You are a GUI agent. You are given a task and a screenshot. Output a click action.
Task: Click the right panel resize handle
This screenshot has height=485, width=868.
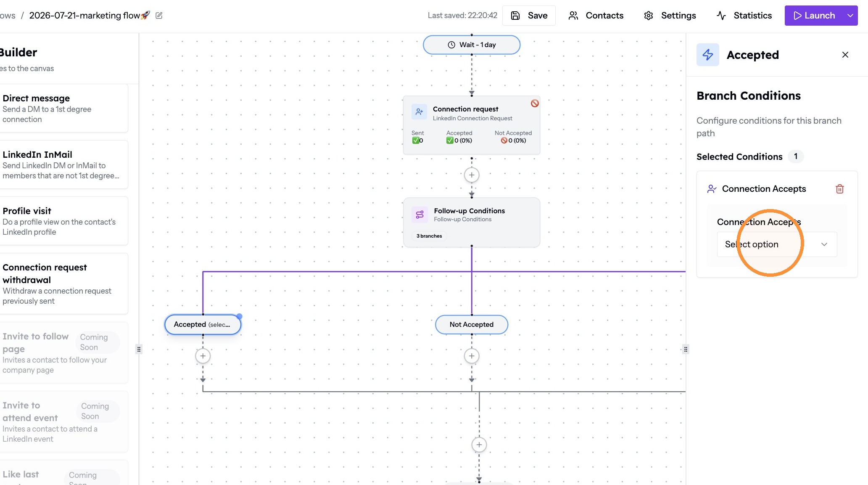(x=686, y=349)
